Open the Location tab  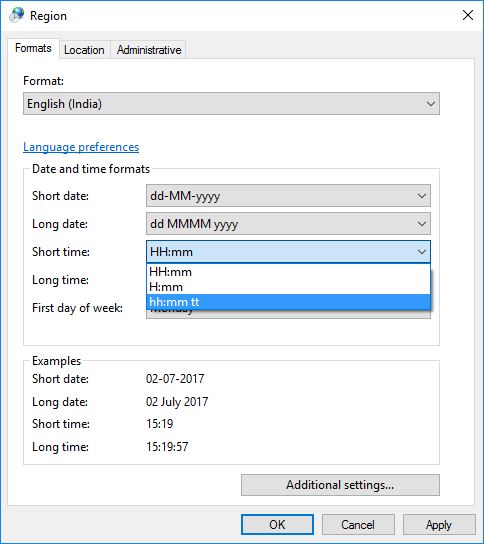[84, 50]
